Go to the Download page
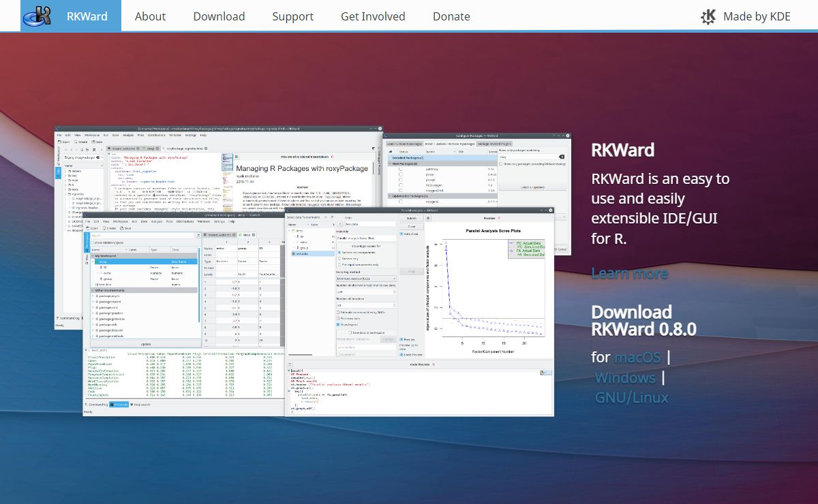Screen dimensions: 818x504 click(x=219, y=16)
